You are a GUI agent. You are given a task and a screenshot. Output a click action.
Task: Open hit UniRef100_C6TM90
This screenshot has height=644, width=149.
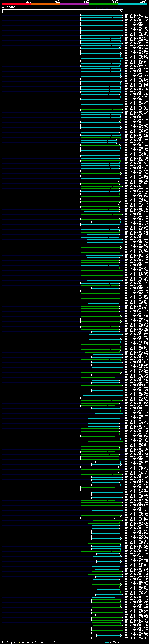click(136, 17)
